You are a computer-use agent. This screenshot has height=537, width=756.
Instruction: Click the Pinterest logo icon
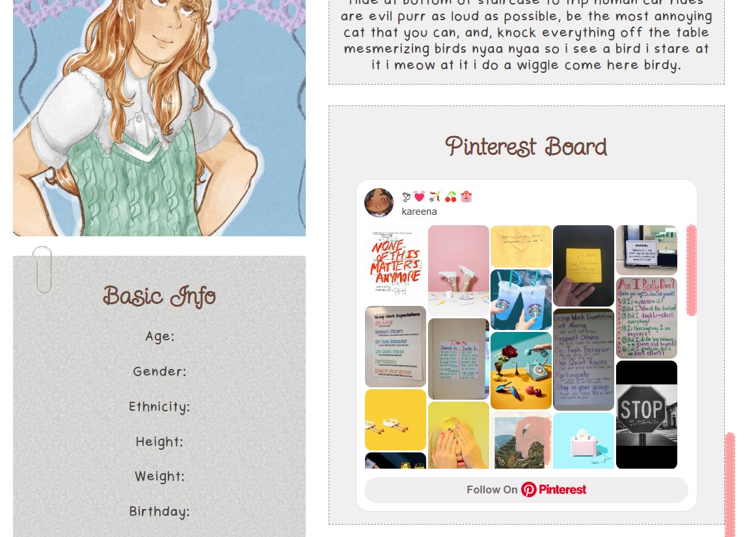528,489
